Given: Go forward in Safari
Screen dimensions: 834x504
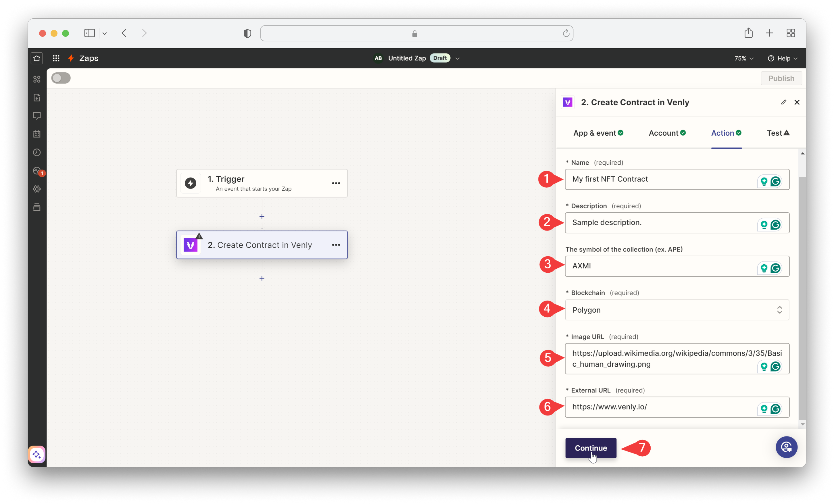Looking at the screenshot, I should [x=145, y=33].
